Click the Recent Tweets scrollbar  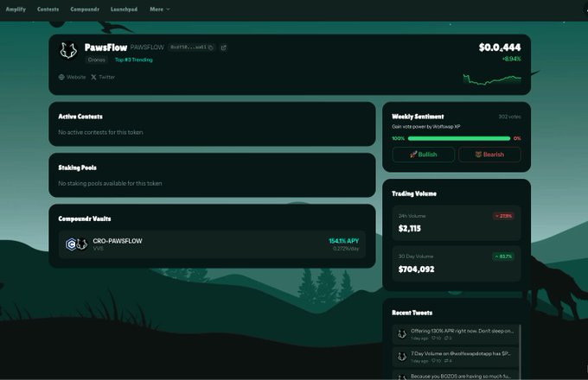point(520,351)
